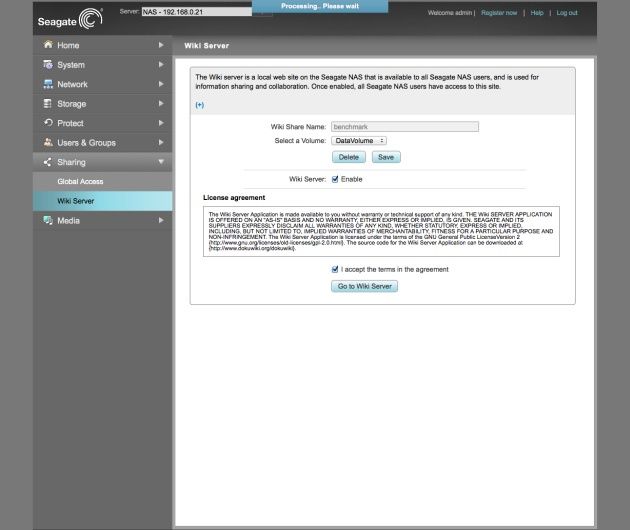Screen dimensions: 630x530
Task: Click the Register now link
Action: (x=499, y=13)
